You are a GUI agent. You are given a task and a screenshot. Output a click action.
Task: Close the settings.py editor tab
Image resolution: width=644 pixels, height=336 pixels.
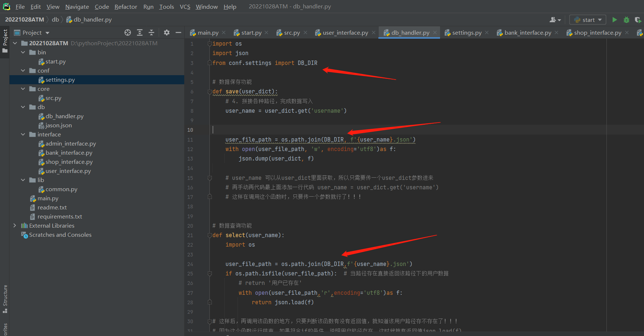point(487,32)
